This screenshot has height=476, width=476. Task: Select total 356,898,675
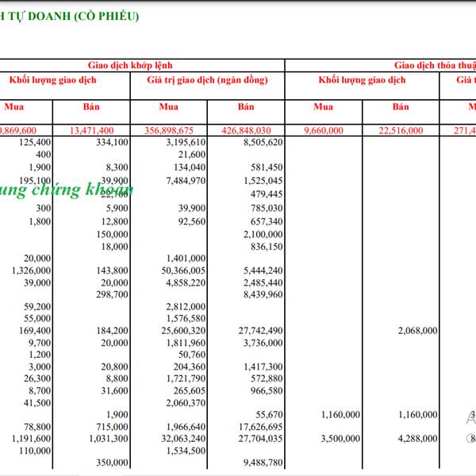pyautogui.click(x=169, y=131)
